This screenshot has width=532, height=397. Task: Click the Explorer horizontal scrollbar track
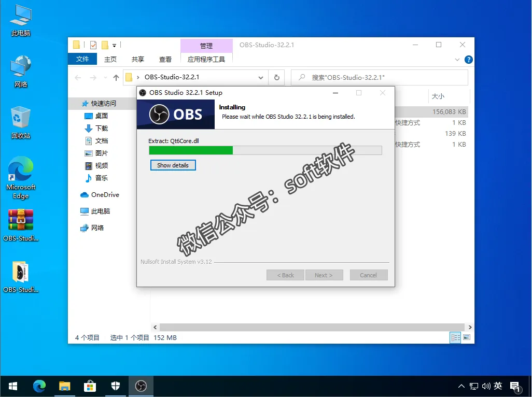313,327
